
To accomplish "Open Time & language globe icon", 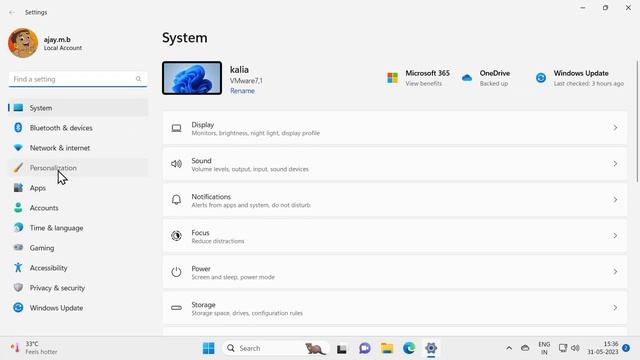I will coord(18,227).
